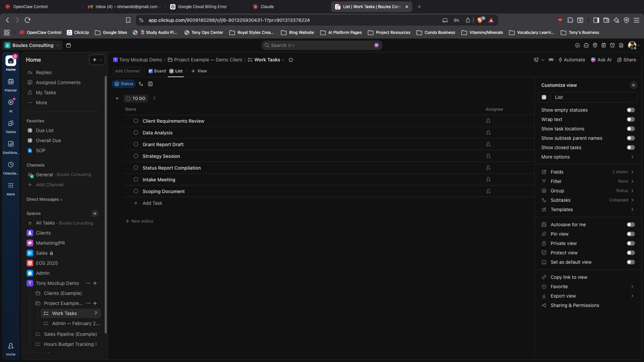Click the Timesheets clock icon
This screenshot has height=362, width=644.
point(11,167)
